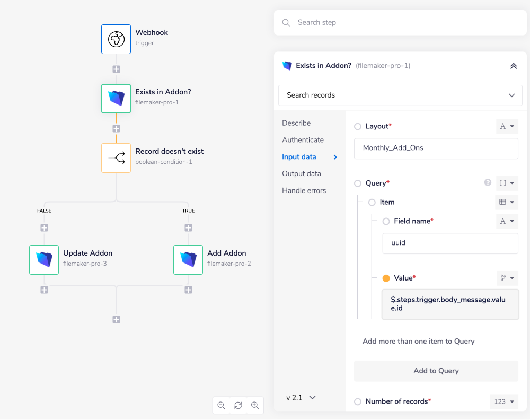Click the Add to Query button
The width and height of the screenshot is (530, 420).
[436, 371]
